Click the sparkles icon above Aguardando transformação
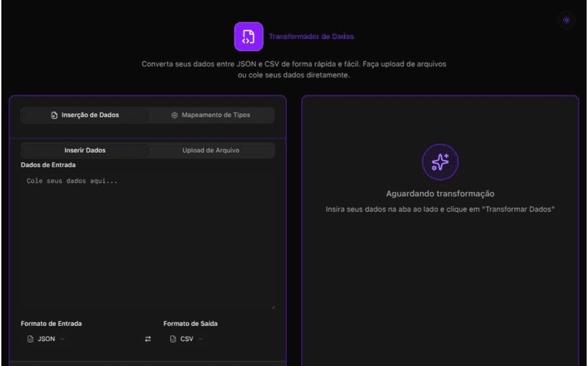 click(440, 162)
